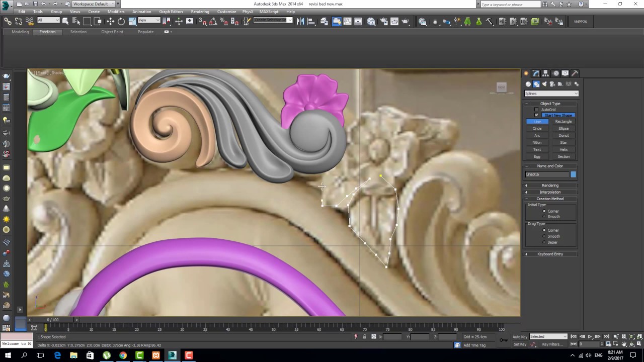Image resolution: width=644 pixels, height=362 pixels.
Task: Switch to Geometry create category
Action: [528, 84]
